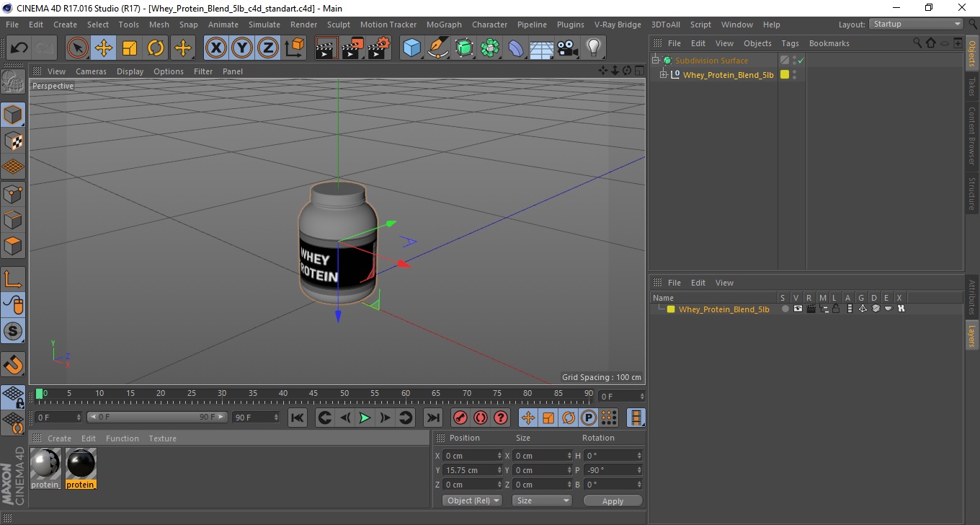
Task: Add an Array modeling object
Action: 490,48
